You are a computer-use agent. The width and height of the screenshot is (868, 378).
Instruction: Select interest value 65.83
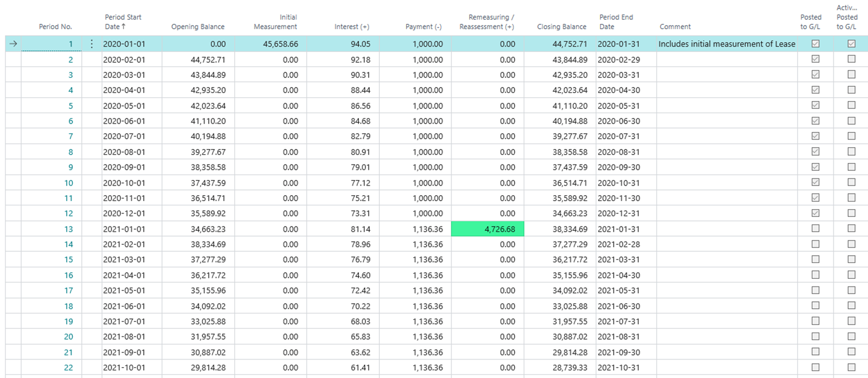click(x=360, y=337)
